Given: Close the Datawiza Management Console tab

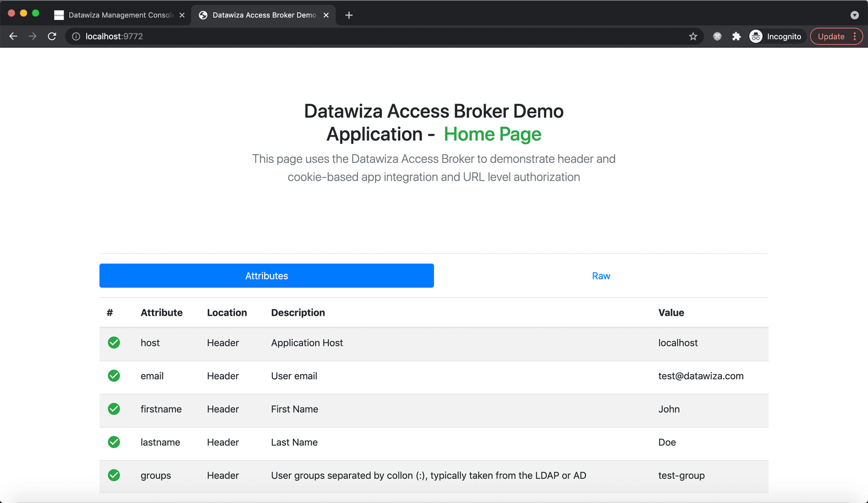Looking at the screenshot, I should click(x=182, y=15).
